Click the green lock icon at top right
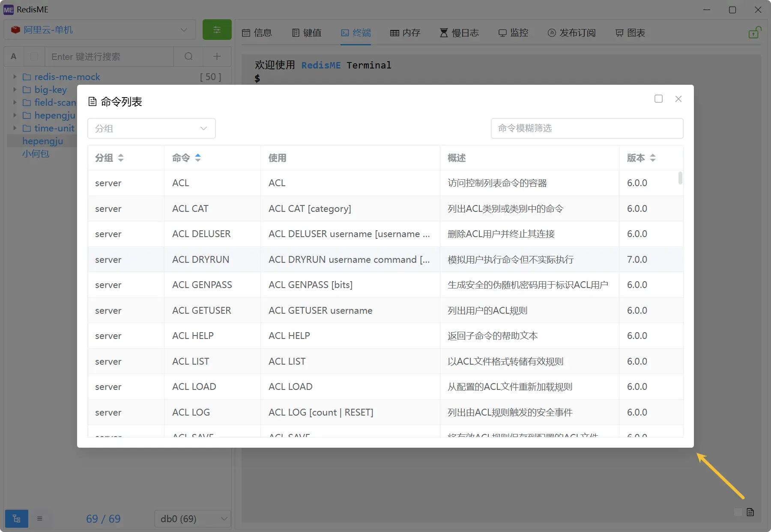Screen dimensions: 771x532 [x=755, y=33]
